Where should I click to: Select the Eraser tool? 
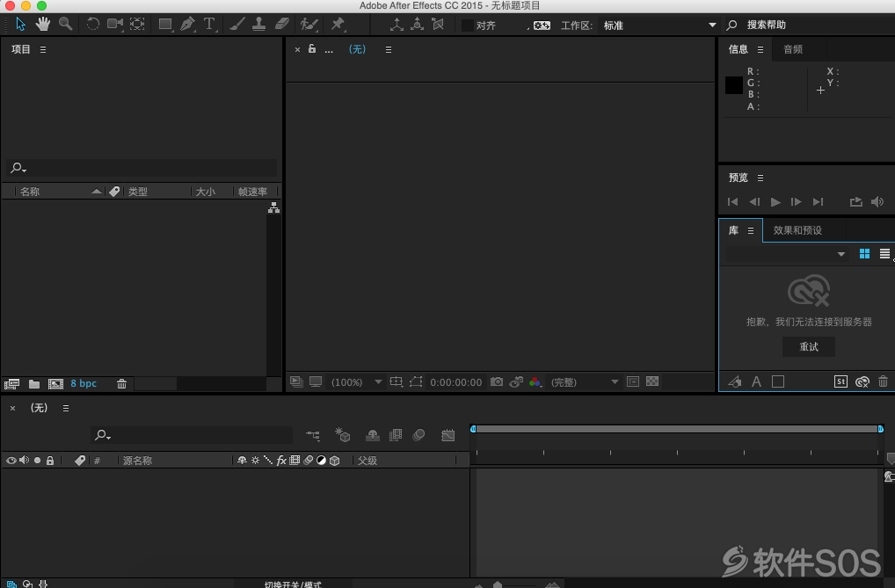coord(282,24)
